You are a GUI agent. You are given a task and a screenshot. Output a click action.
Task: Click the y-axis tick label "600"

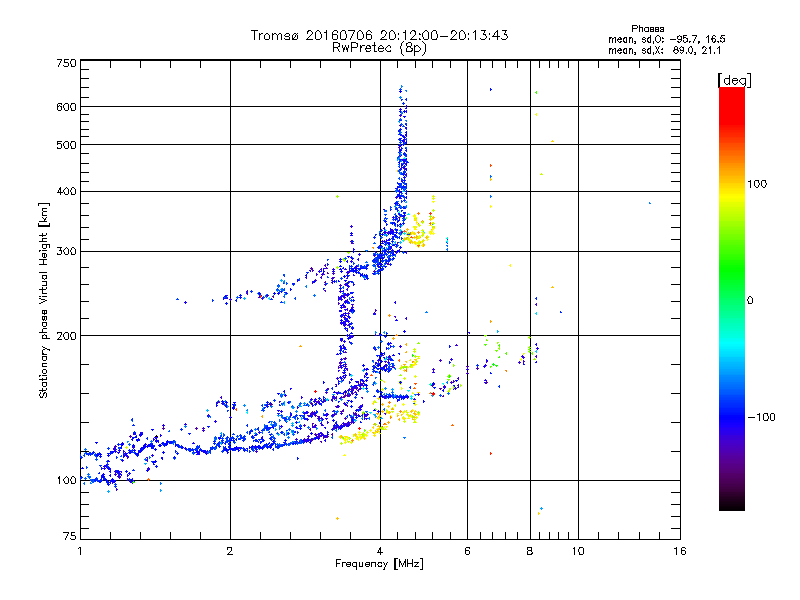[67, 107]
